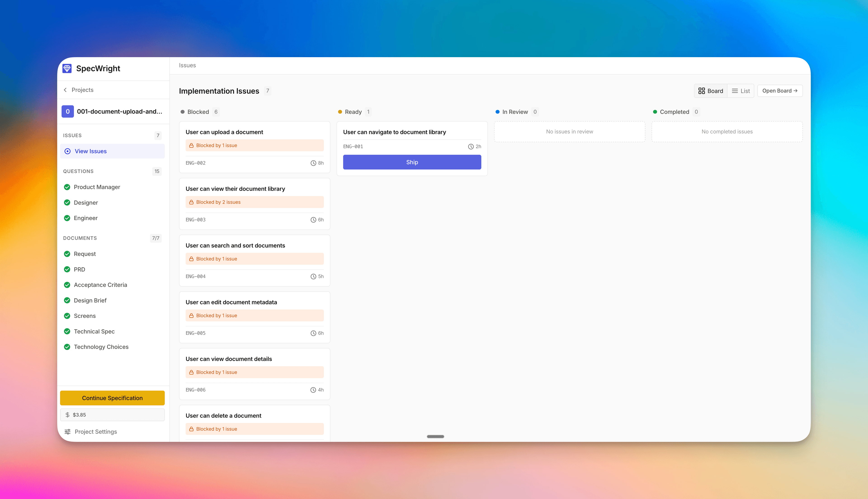Image resolution: width=868 pixels, height=499 pixels.
Task: Toggle the checkmark beside Design Brief
Action: [x=67, y=300]
